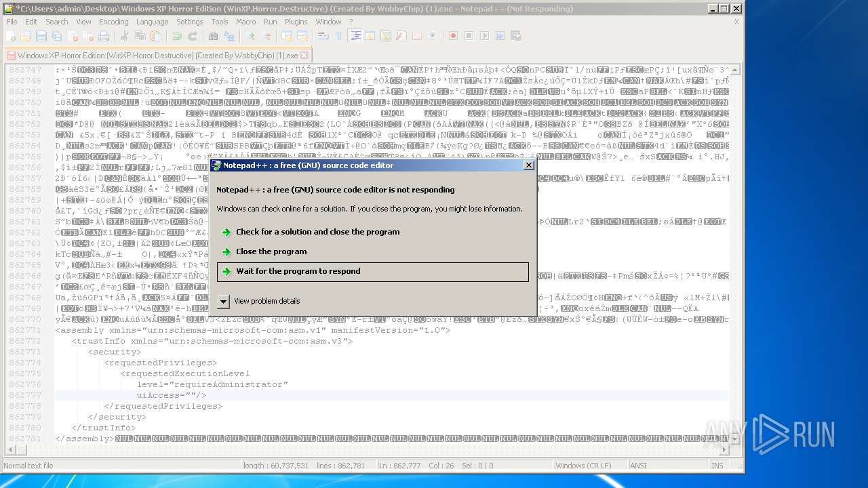Choose Close the program option
The image size is (868, 488).
271,251
